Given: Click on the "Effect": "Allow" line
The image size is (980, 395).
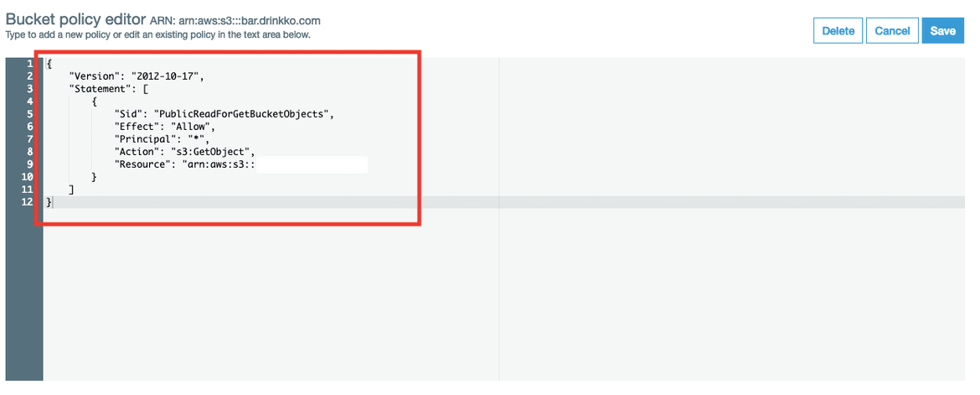Looking at the screenshot, I should [x=165, y=127].
